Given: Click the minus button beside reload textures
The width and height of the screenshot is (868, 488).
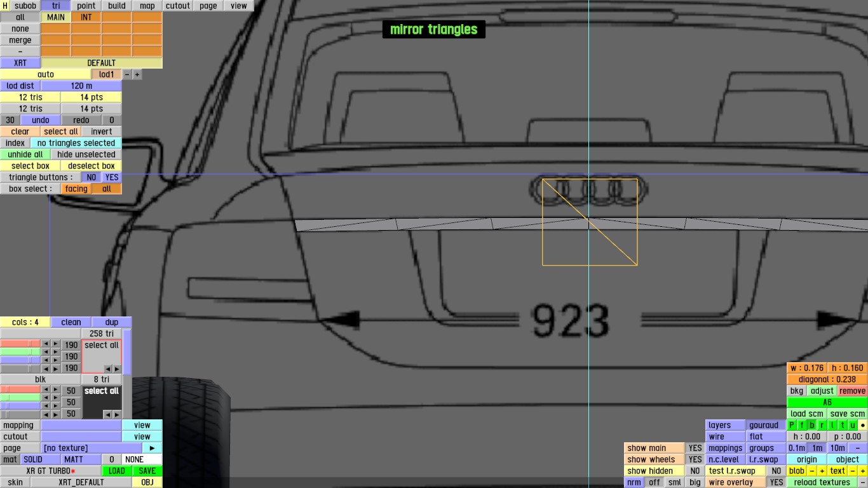Looking at the screenshot, I should [863, 482].
